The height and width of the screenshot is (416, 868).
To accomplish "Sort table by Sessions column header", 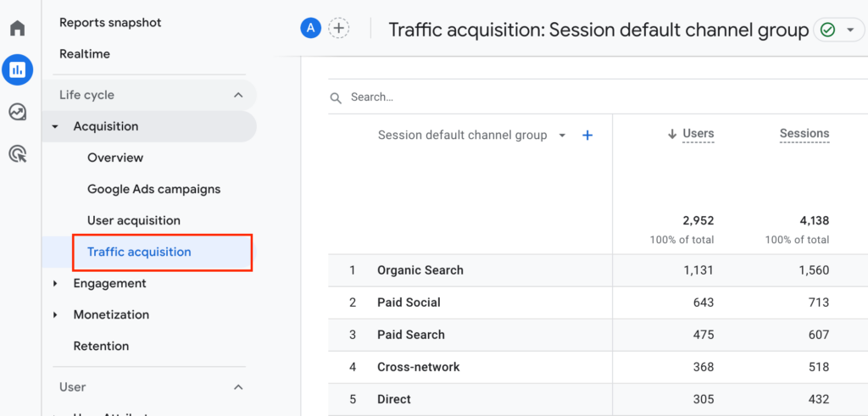I will click(804, 133).
